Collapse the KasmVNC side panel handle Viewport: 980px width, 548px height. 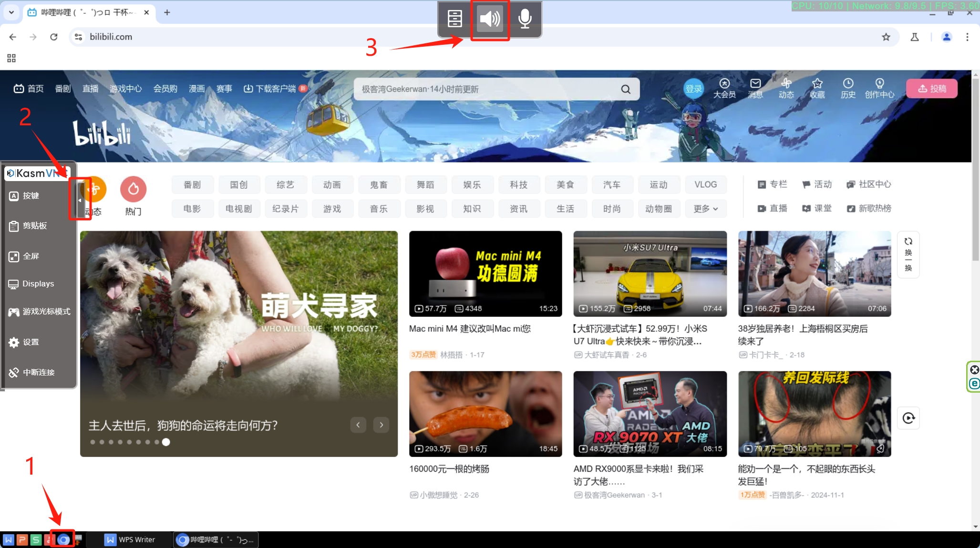(x=80, y=200)
